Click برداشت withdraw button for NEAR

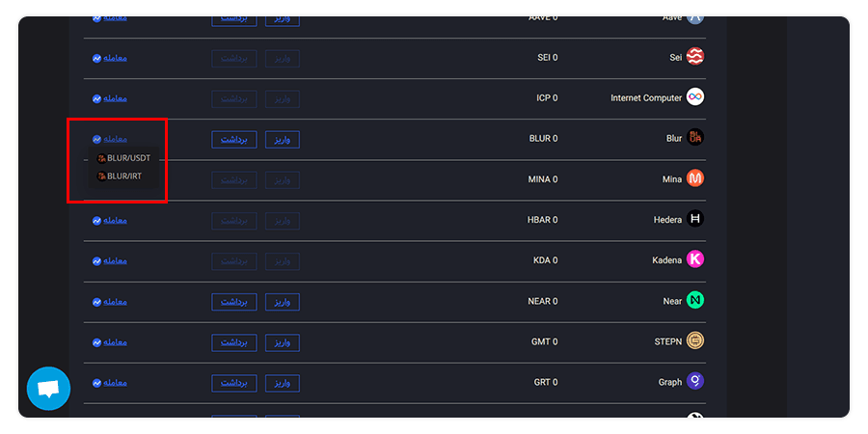pyautogui.click(x=234, y=302)
